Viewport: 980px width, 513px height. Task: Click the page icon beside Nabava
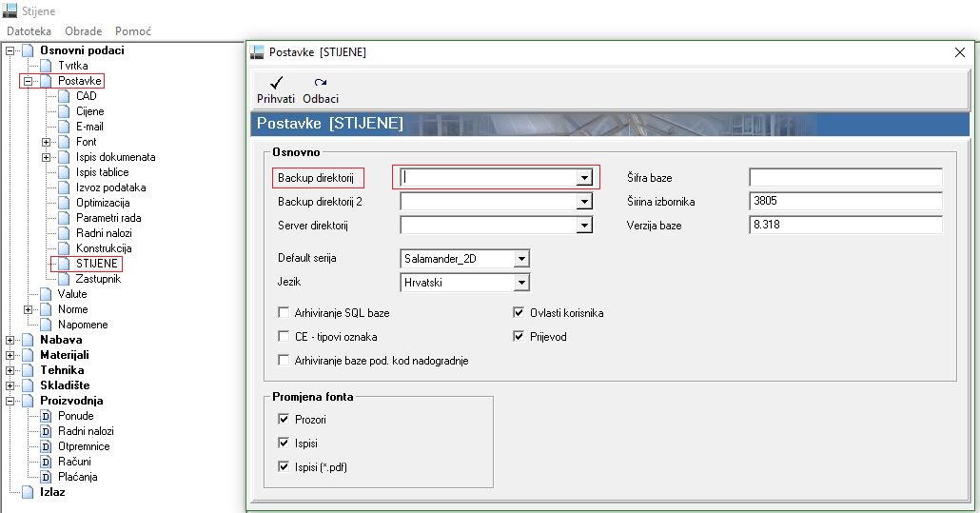coord(28,340)
